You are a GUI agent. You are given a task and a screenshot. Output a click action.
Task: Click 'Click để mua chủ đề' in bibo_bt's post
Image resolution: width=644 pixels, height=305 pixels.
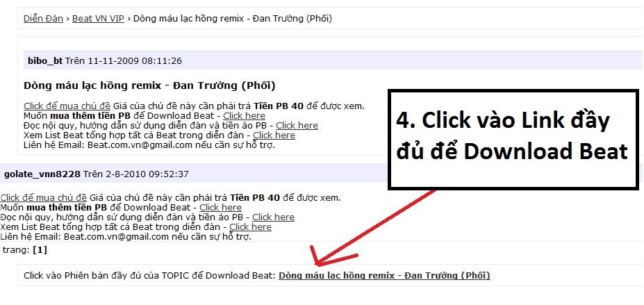coord(67,106)
